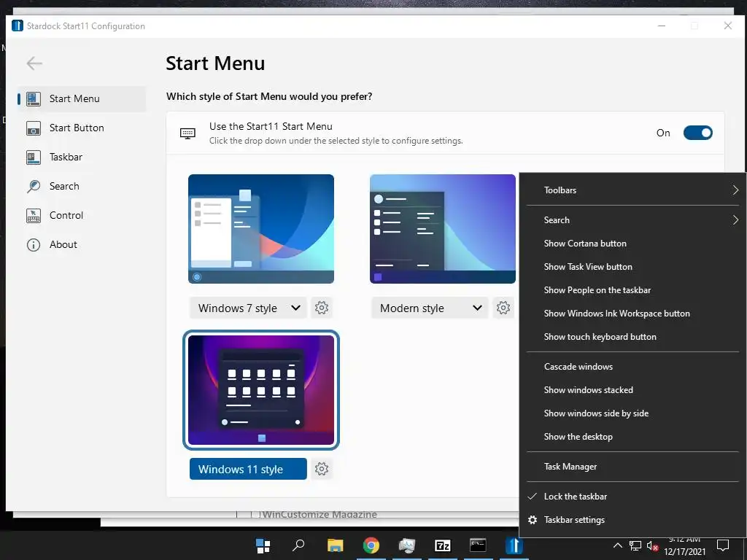This screenshot has height=560, width=747.
Task: Click the Control keyboard sidebar icon
Action: [34, 216]
